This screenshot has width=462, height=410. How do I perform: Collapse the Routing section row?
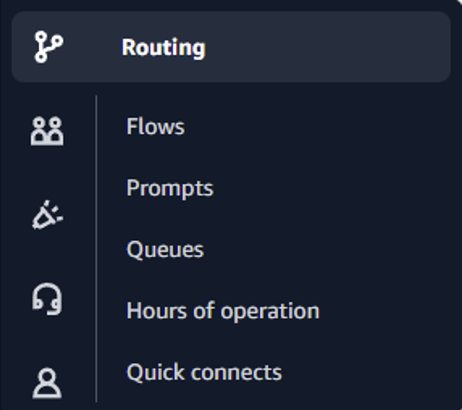click(231, 47)
